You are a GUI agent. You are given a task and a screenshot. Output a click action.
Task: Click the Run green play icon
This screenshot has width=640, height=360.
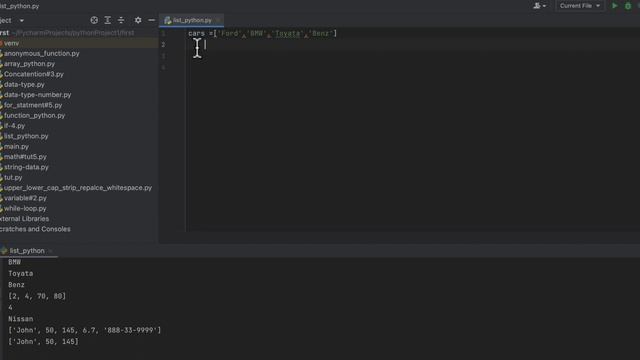614,6
